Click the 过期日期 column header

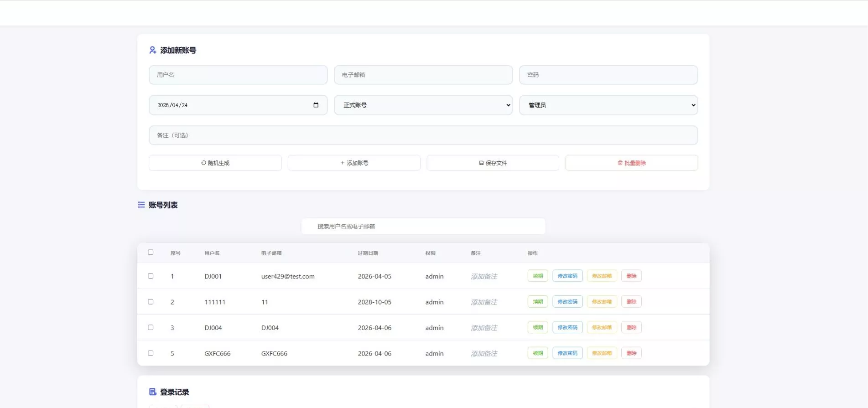(368, 253)
